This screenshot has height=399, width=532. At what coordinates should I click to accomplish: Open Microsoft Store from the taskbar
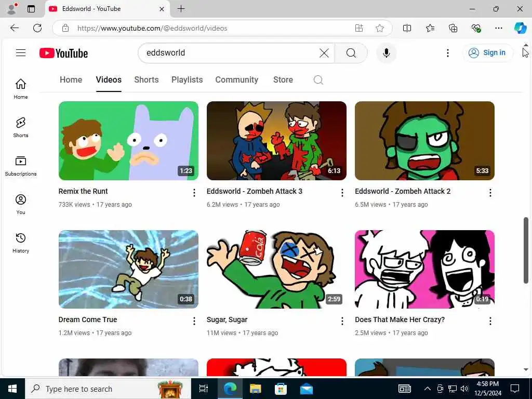click(x=281, y=389)
